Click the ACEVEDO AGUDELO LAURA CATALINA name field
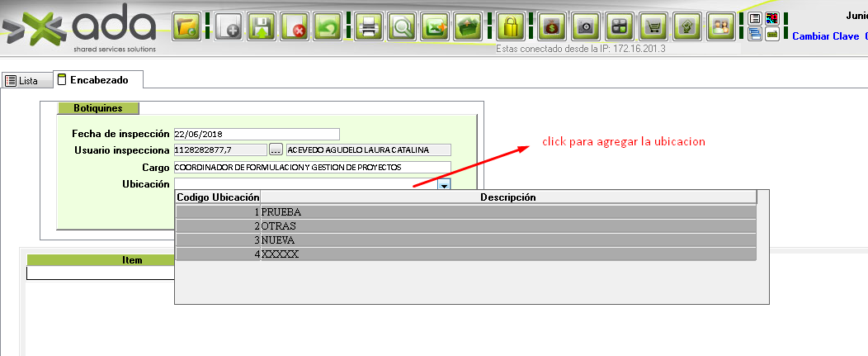868x356 pixels. [369, 150]
